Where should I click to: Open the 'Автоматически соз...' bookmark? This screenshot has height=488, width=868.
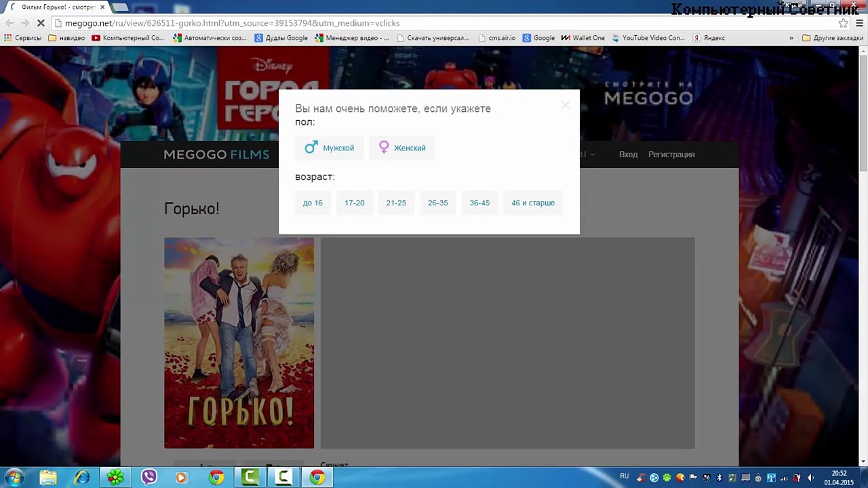pos(210,38)
